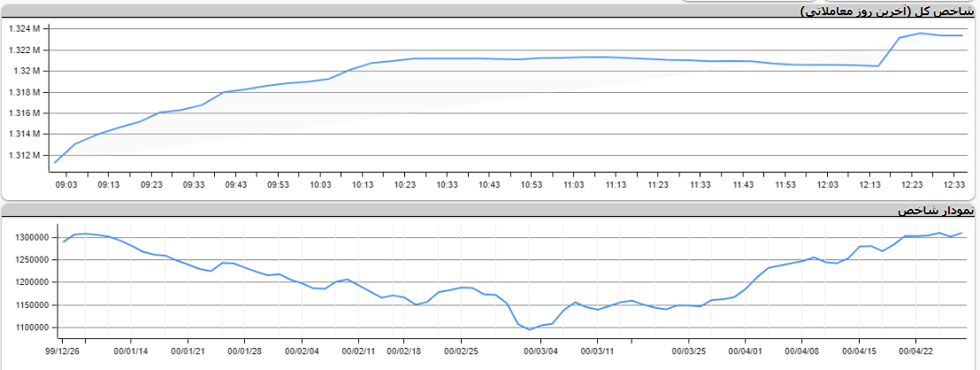980x370 pixels.
Task: Click the 1300000 value on history chart axis
Action: pos(31,237)
